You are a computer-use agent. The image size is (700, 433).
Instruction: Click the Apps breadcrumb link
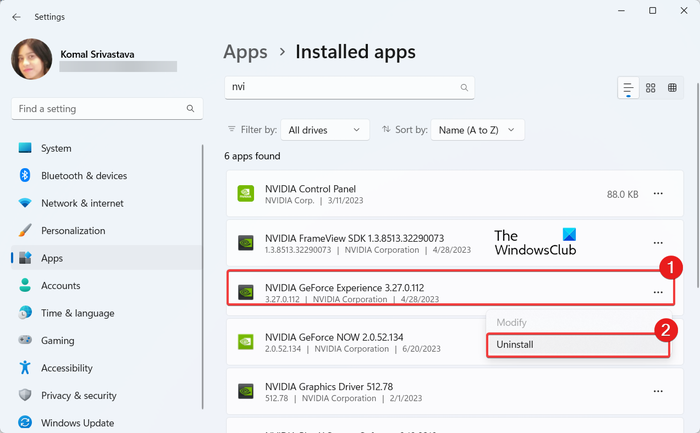click(245, 51)
